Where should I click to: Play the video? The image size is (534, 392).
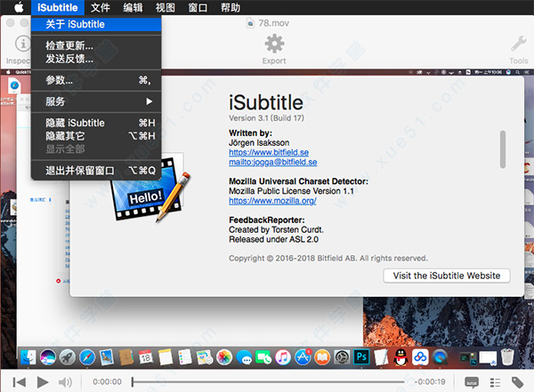click(x=43, y=382)
